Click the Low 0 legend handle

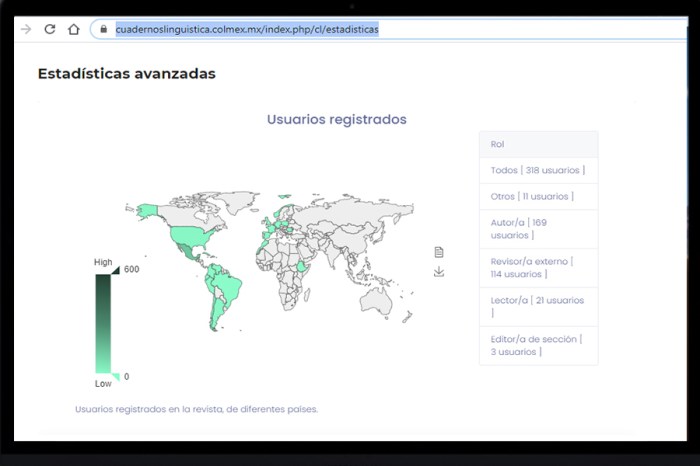pyautogui.click(x=114, y=376)
